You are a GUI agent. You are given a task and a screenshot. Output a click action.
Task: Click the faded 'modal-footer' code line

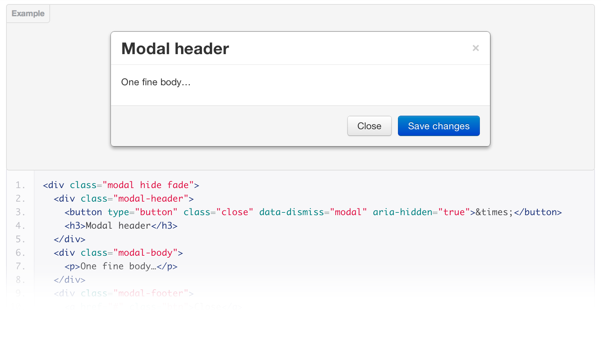pyautogui.click(x=124, y=293)
